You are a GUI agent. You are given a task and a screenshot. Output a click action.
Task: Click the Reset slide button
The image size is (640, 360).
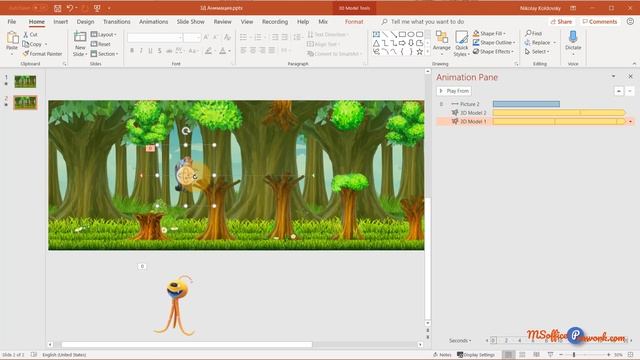(x=101, y=44)
